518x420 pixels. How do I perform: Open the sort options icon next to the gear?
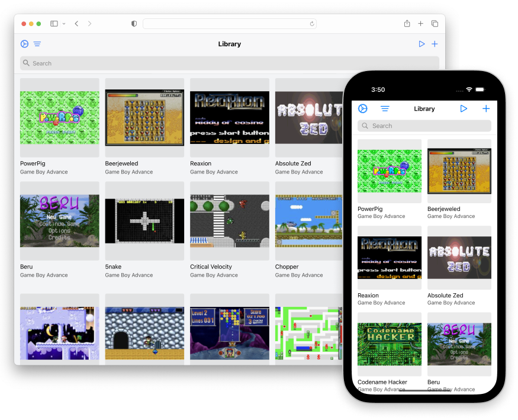[37, 44]
